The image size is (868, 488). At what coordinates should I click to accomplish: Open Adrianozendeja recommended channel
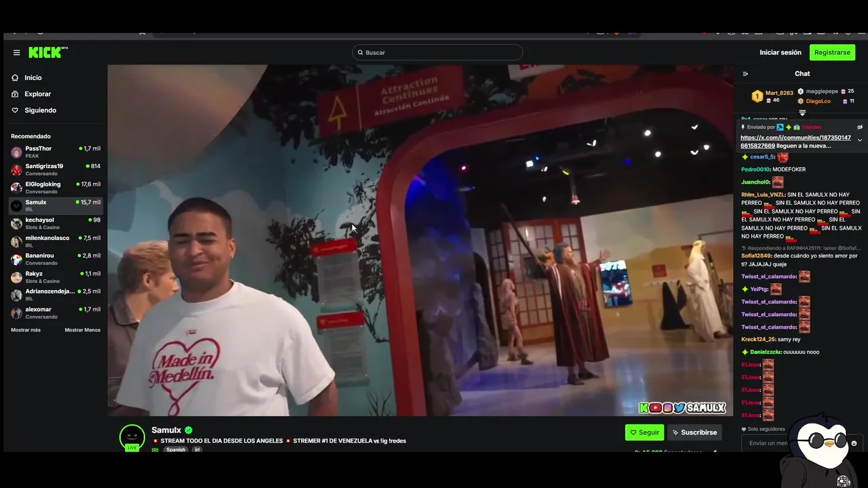click(56, 295)
